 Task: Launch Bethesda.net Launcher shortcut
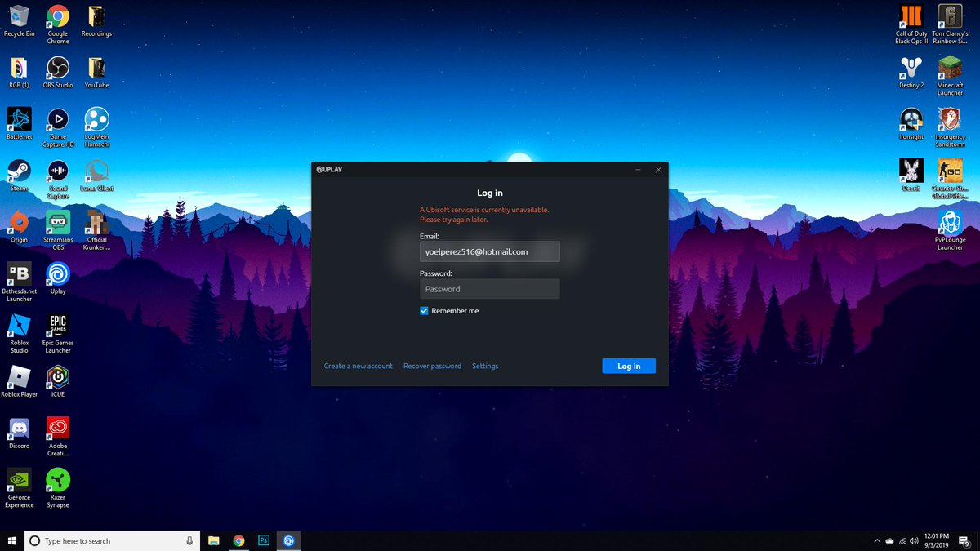tap(19, 282)
